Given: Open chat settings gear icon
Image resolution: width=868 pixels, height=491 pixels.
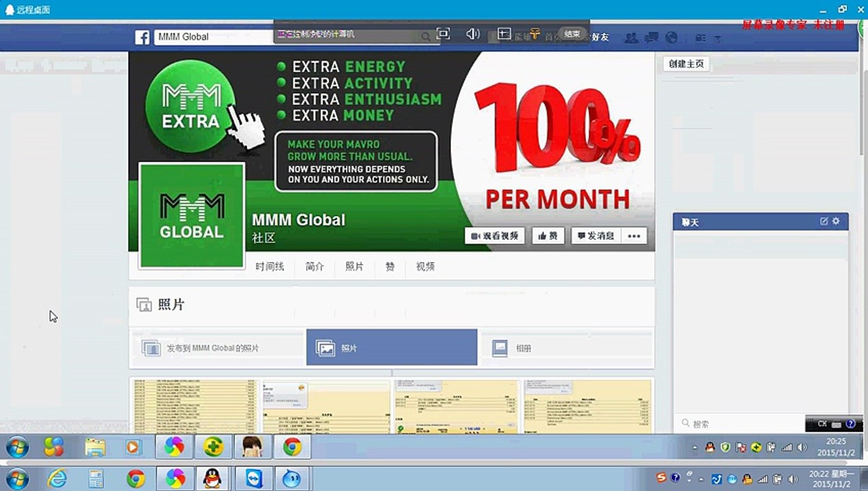Looking at the screenshot, I should [836, 222].
